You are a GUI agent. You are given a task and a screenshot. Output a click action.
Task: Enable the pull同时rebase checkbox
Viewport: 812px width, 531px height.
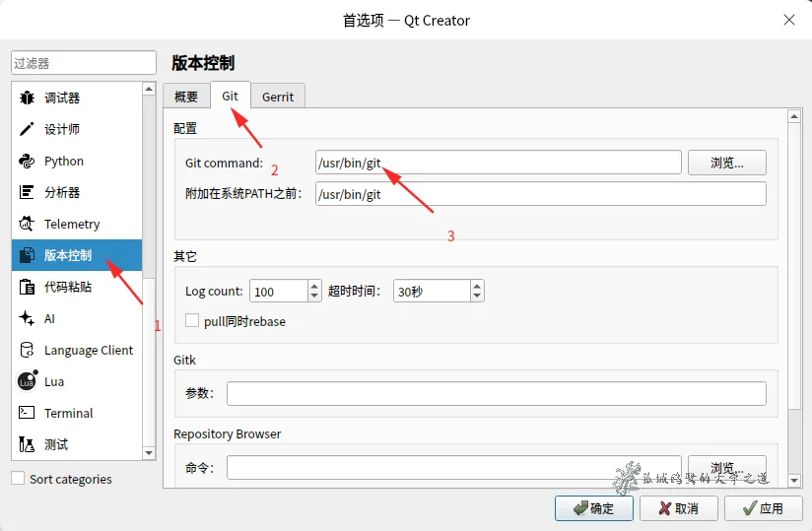pyautogui.click(x=192, y=321)
